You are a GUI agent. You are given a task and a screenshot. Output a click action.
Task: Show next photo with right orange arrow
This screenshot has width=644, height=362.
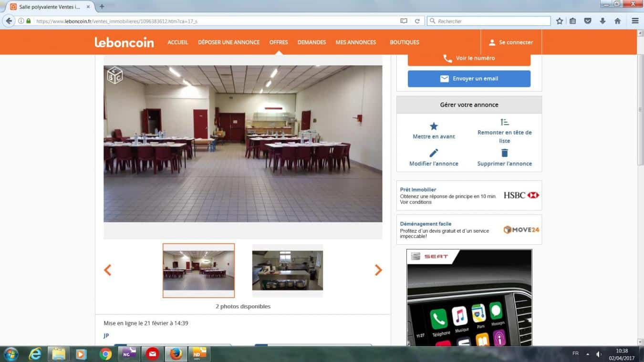pos(378,270)
